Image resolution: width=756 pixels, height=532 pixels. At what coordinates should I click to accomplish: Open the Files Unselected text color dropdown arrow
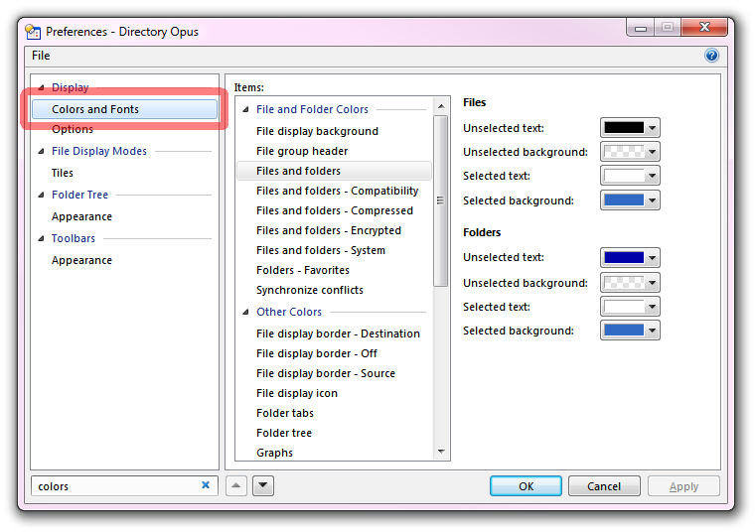[653, 128]
